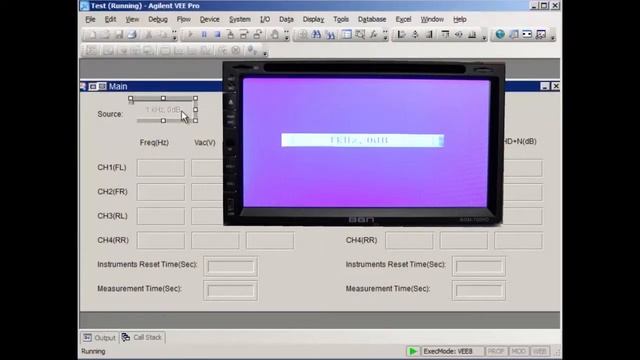
Task: Open the Debug menu
Action: point(158,19)
